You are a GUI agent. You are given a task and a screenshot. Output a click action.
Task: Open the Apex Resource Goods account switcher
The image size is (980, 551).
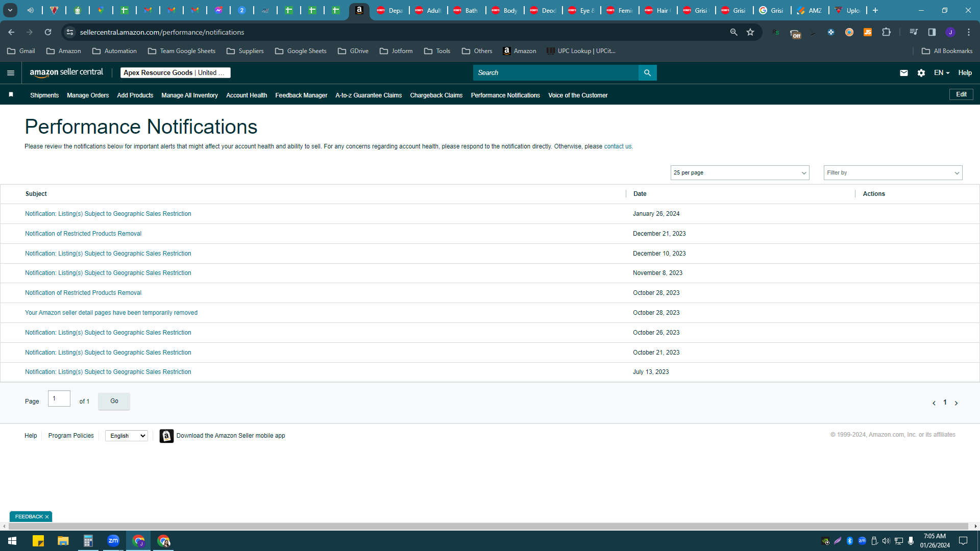[x=175, y=73]
